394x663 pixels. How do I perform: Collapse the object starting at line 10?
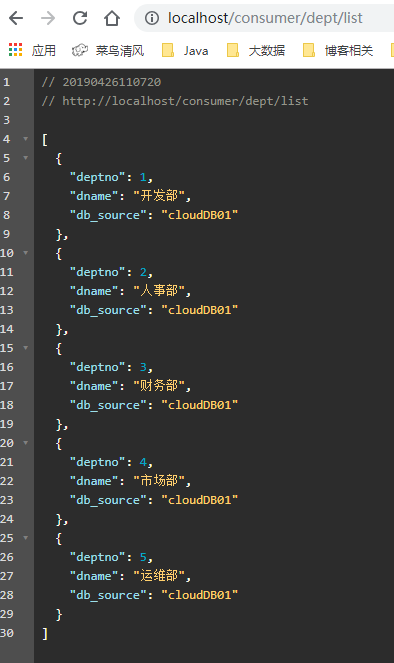coord(26,253)
